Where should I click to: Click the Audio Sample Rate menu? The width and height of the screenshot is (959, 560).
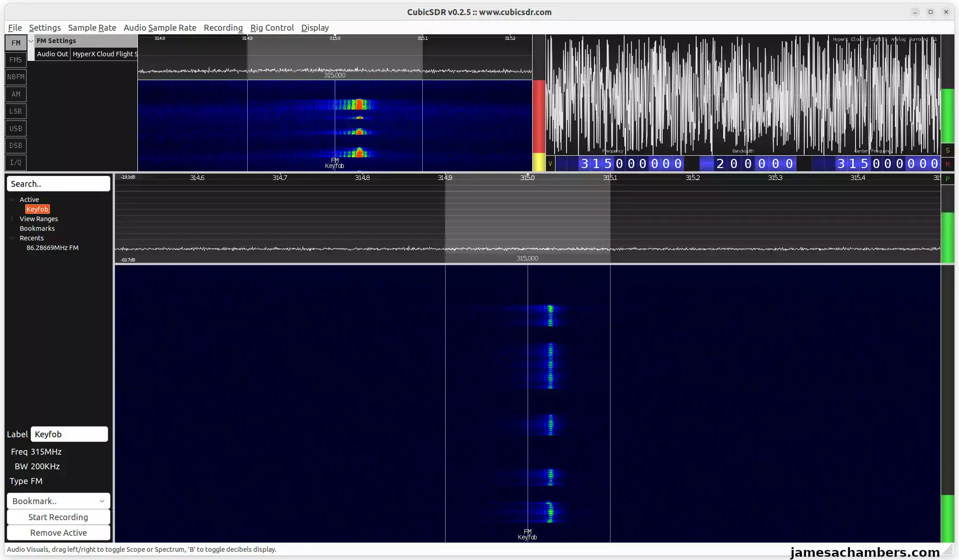(160, 27)
